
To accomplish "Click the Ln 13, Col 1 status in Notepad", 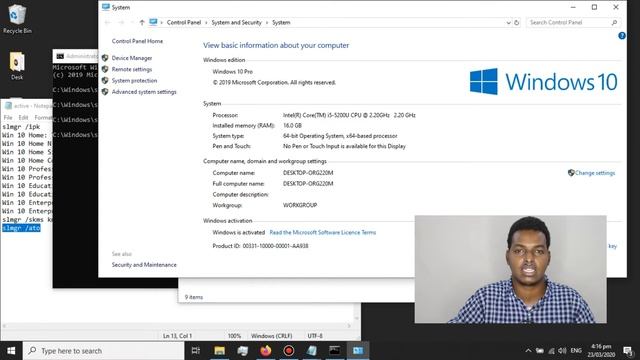I will pyautogui.click(x=177, y=336).
